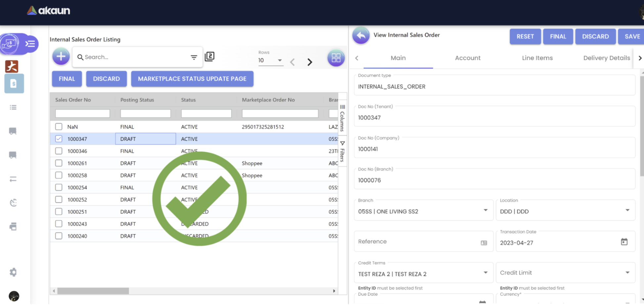Click the horizontal scrollbar under the listing
Viewport: 644px width, 305px height.
coord(93,291)
